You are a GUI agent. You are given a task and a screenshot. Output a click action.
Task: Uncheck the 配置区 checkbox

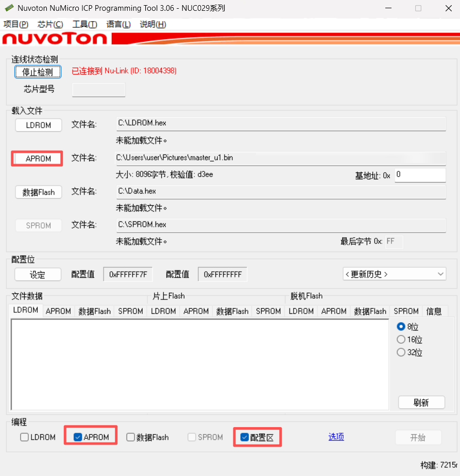coord(245,437)
